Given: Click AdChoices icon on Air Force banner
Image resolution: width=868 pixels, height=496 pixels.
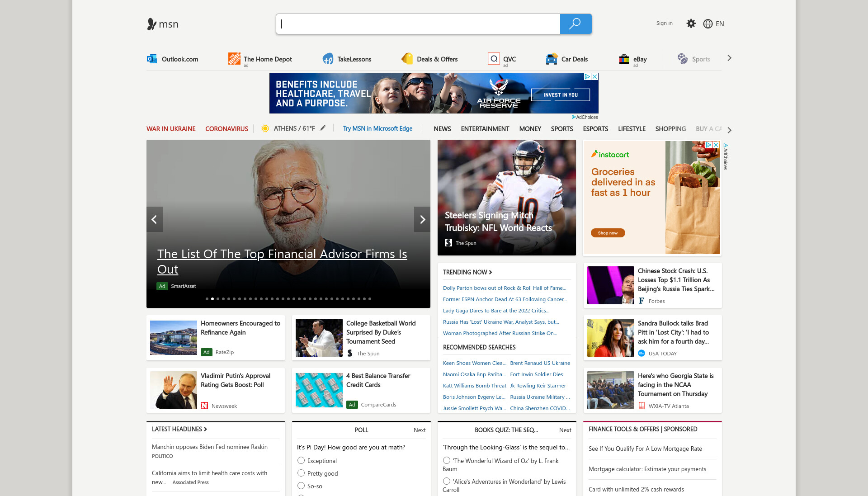Looking at the screenshot, I should click(x=587, y=77).
